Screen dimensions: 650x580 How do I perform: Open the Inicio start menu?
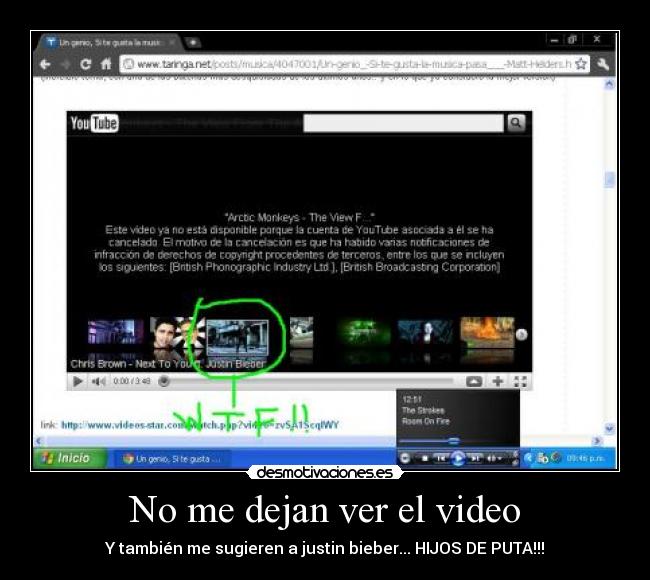pos(69,458)
